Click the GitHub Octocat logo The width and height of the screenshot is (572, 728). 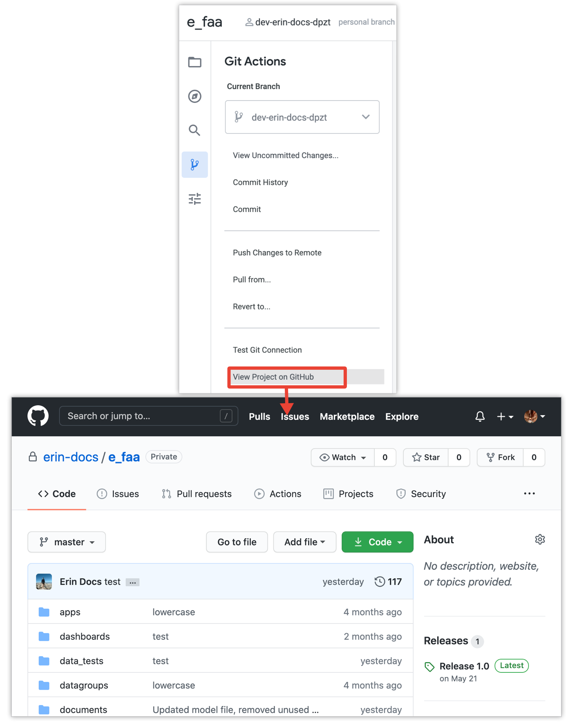pos(38,416)
